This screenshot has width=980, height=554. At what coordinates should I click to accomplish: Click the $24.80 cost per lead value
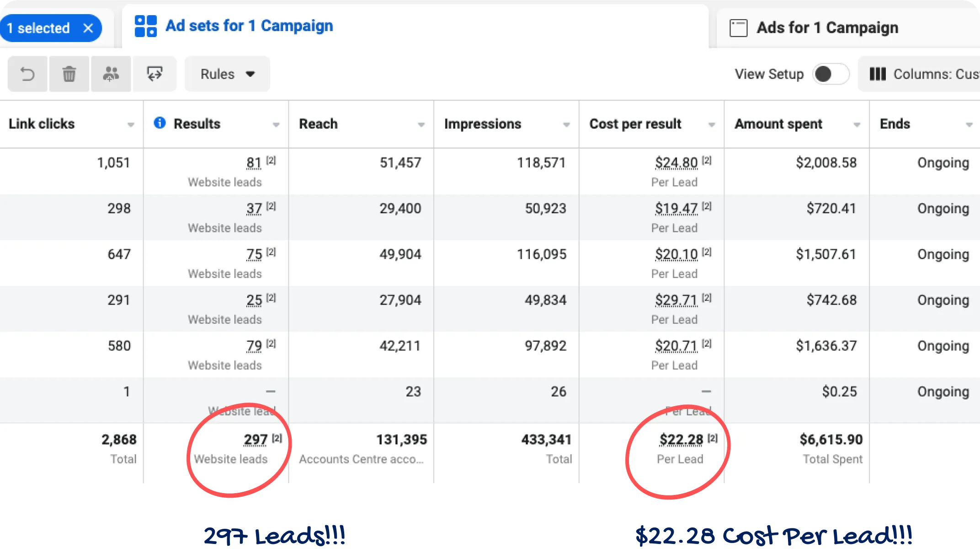(x=676, y=162)
